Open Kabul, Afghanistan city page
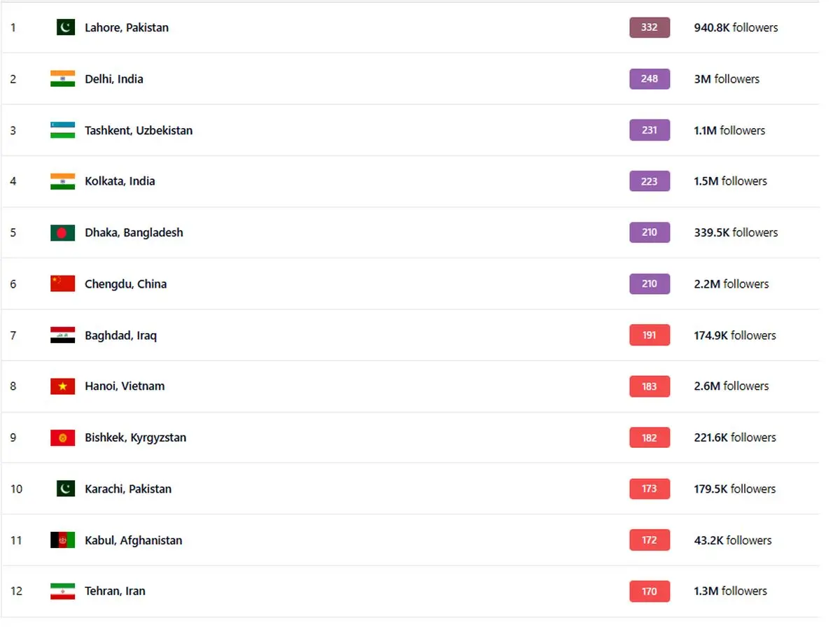The image size is (840, 632). pyautogui.click(x=133, y=540)
